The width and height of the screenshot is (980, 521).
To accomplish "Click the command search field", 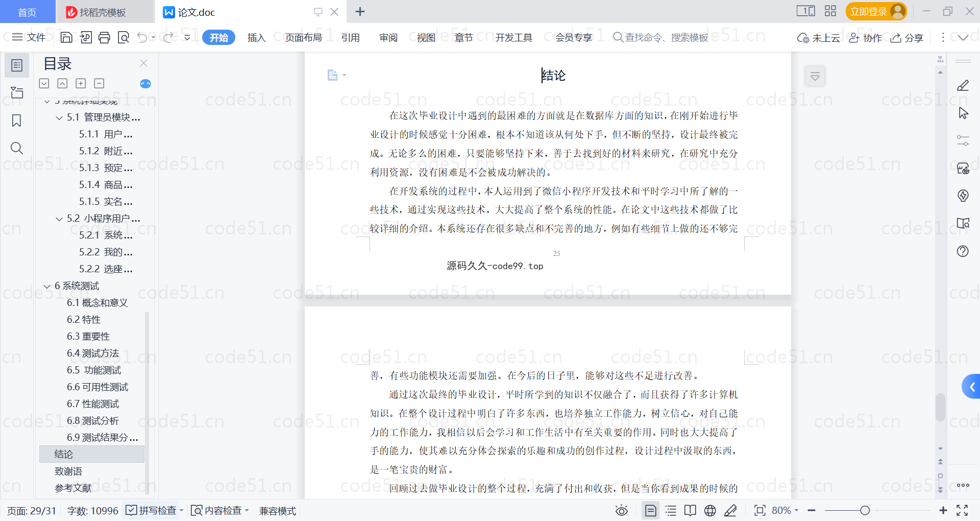I will pos(661,37).
